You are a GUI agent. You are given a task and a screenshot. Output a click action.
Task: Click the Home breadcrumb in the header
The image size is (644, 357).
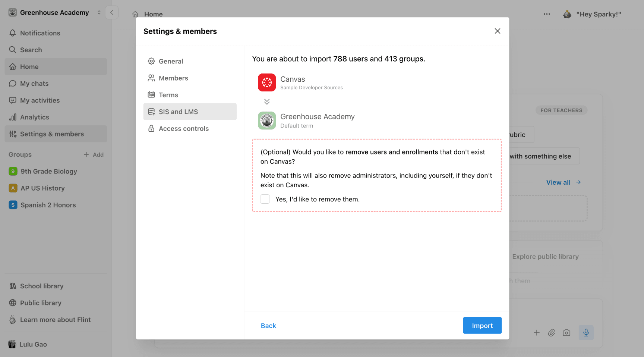pos(148,14)
